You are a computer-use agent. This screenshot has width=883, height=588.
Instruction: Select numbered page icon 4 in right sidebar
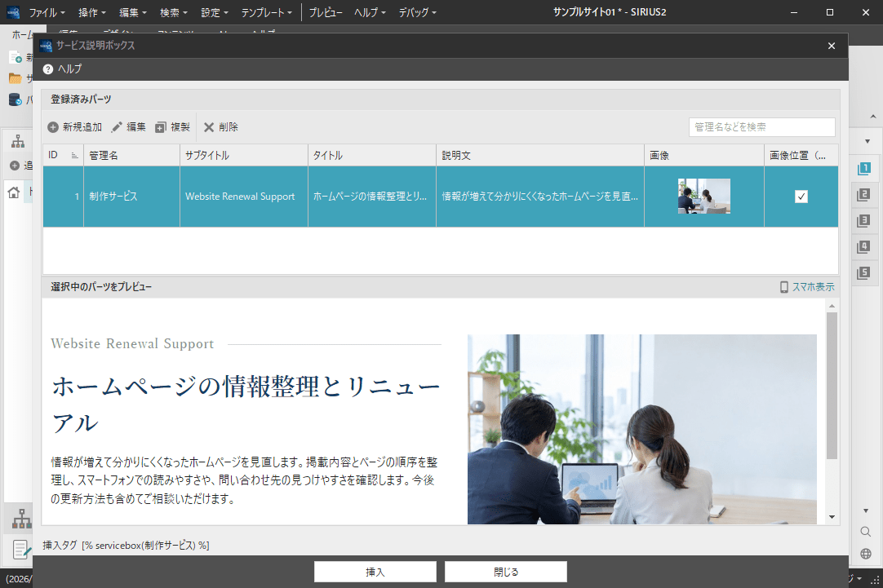tap(863, 246)
